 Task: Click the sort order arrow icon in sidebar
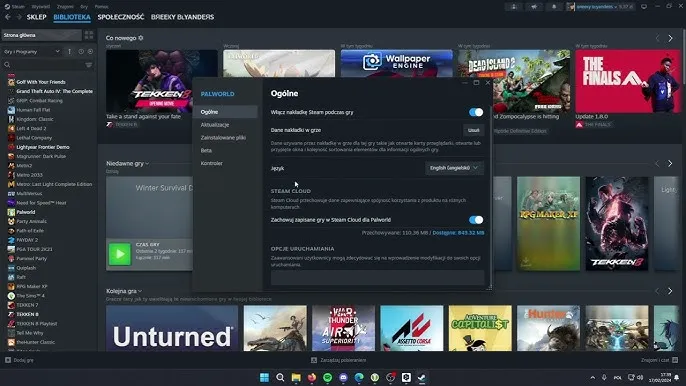pyautogui.click(x=69, y=52)
